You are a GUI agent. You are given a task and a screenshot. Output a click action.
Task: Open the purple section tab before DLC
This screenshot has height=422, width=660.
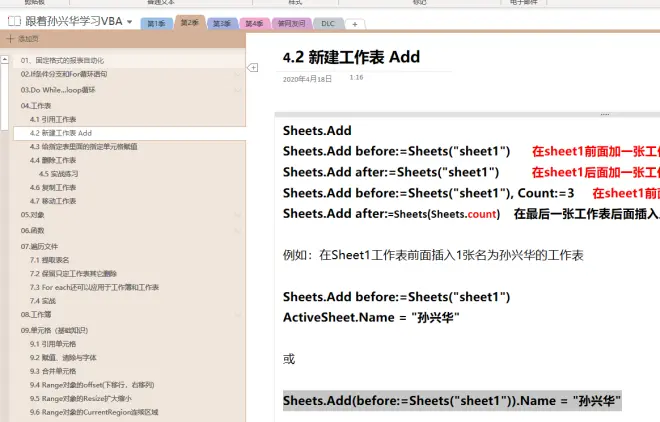click(x=291, y=24)
